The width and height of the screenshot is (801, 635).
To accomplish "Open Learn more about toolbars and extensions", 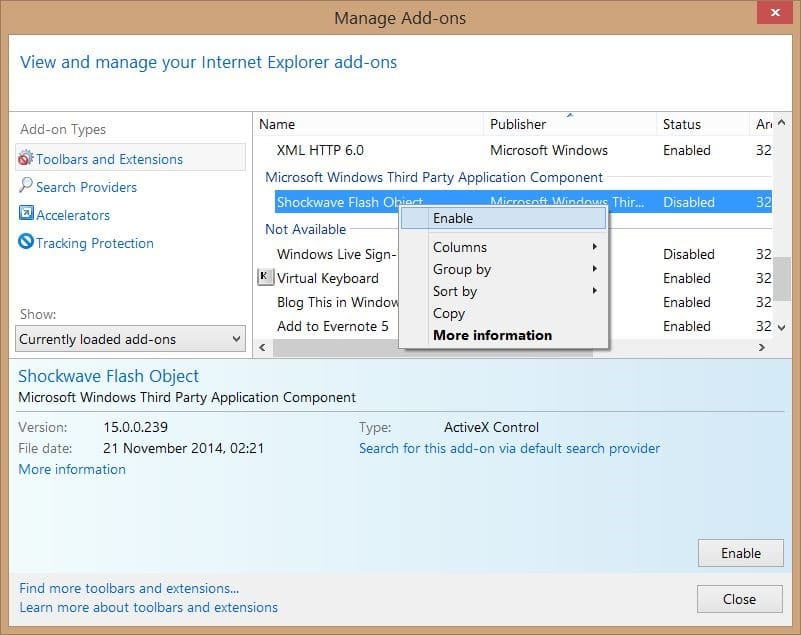I will (149, 607).
